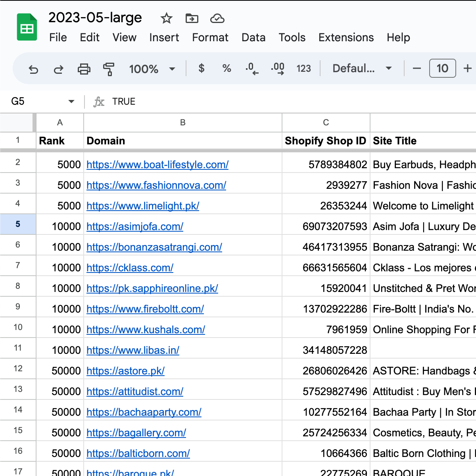Open the fireboltt.com link
Image resolution: width=476 pixels, height=476 pixels.
pos(145,309)
